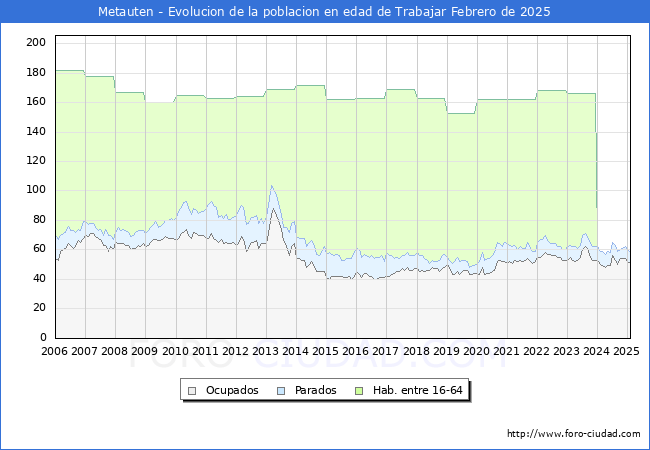
Task: Click the 2015 x-axis label
Action: [x=325, y=351]
